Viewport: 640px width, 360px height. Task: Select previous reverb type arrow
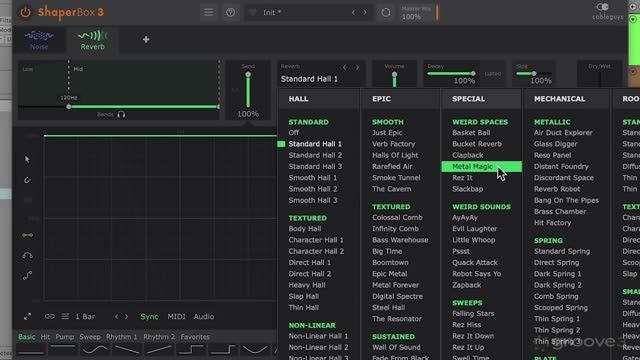pos(345,67)
